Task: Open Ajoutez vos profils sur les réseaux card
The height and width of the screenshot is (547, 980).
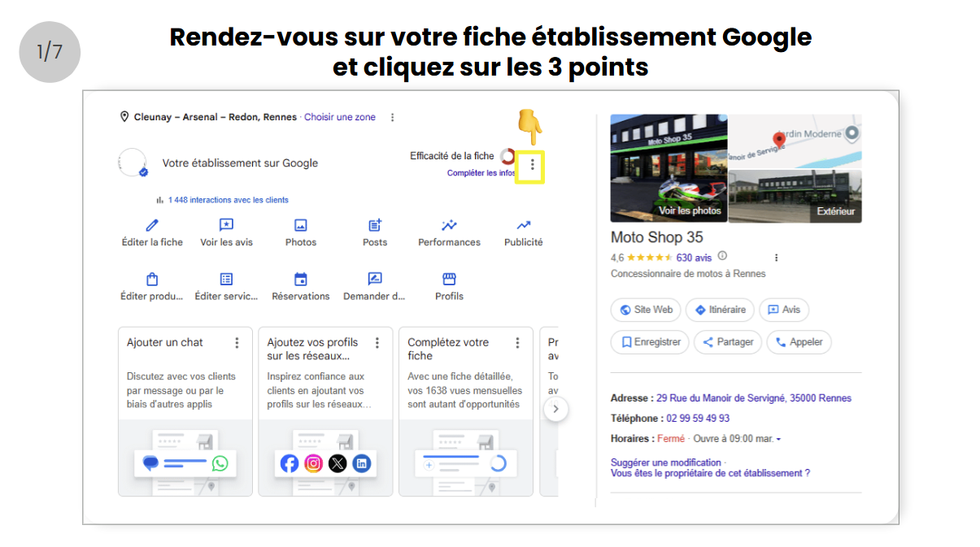Action: coord(325,411)
